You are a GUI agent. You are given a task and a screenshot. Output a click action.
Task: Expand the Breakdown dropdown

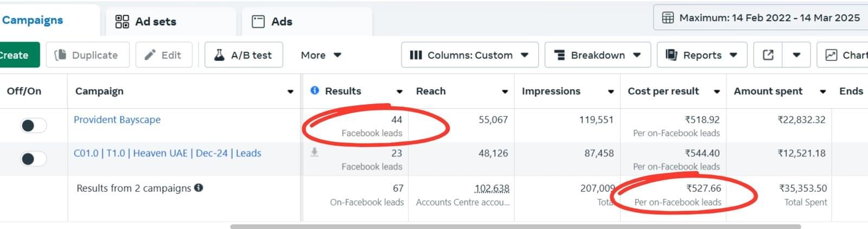[x=597, y=55]
